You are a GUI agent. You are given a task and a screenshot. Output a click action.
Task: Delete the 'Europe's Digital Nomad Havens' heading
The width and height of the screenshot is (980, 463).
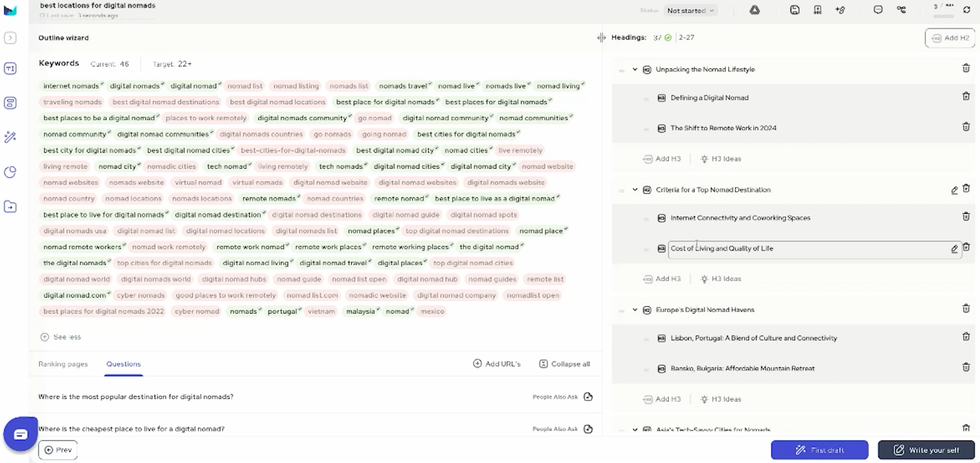point(966,308)
